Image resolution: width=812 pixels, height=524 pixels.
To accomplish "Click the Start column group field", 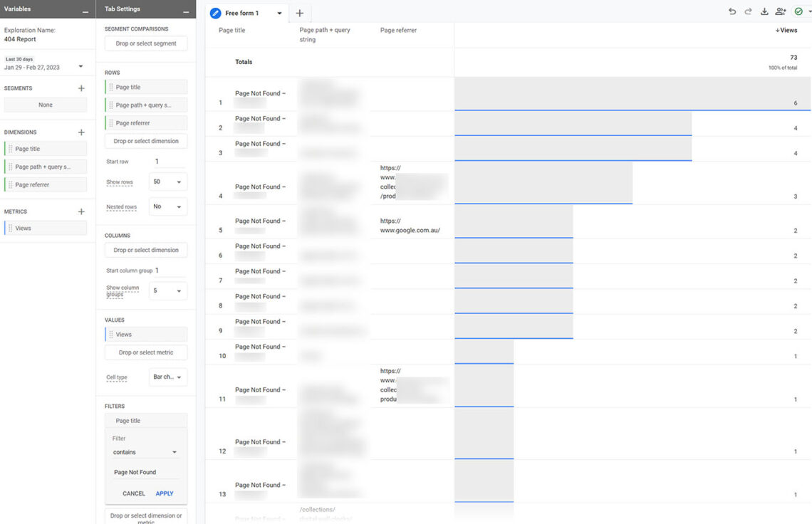I will [x=171, y=271].
